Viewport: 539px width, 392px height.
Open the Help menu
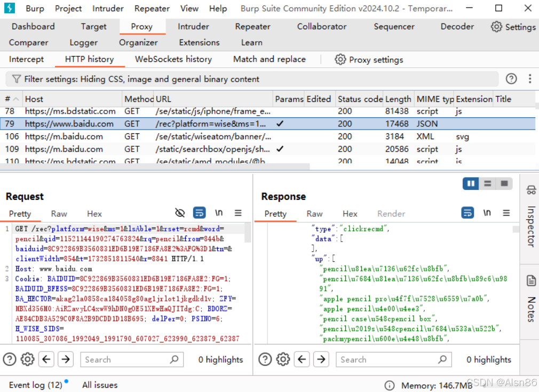click(x=218, y=8)
